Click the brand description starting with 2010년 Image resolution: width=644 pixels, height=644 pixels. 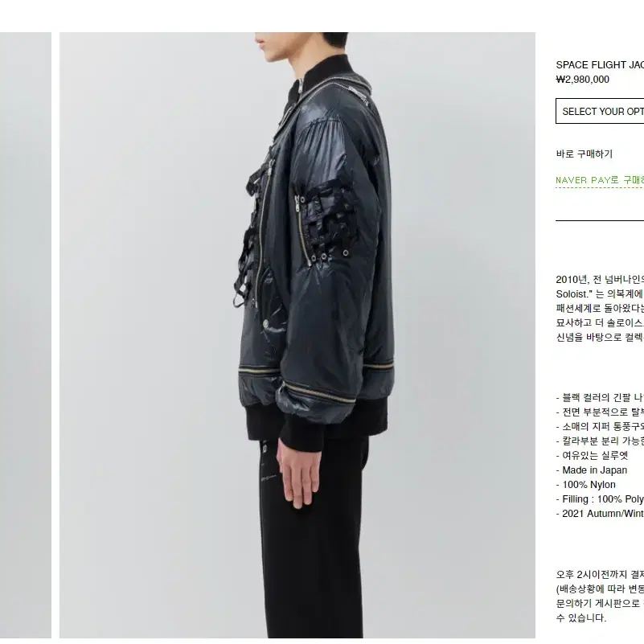tap(600, 308)
